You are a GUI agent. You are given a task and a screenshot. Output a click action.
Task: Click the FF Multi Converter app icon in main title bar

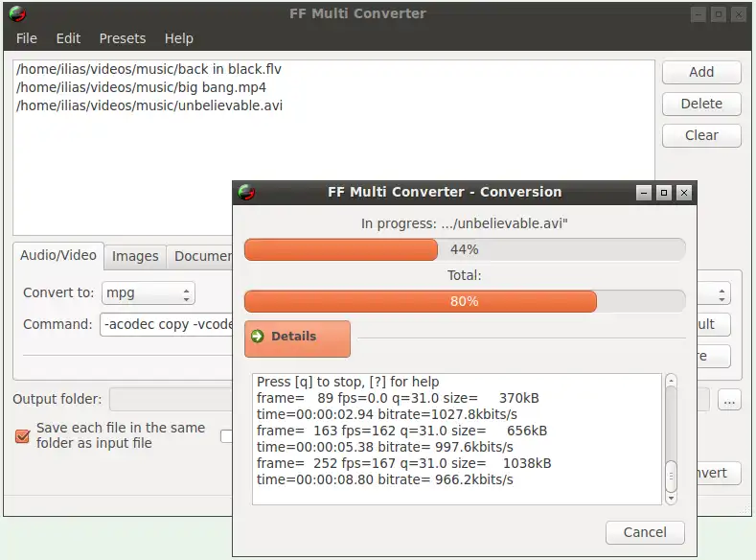[17, 13]
